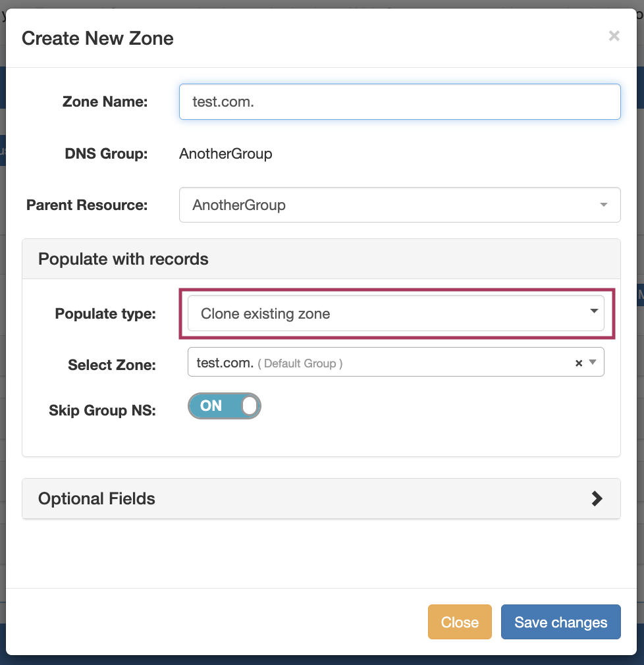Screen dimensions: 644x665
Task: Clear the selected zone with the small x
Action: (x=579, y=363)
